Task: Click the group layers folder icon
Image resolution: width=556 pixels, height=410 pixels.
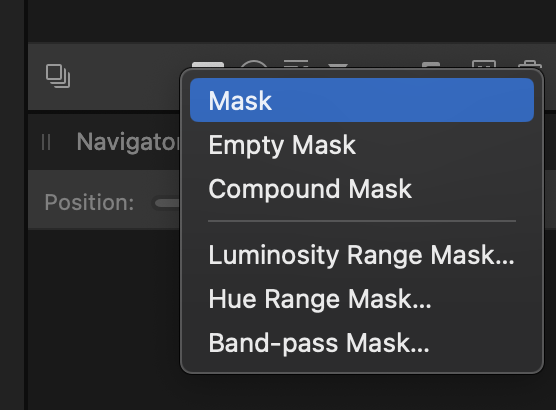Action: pos(431,65)
